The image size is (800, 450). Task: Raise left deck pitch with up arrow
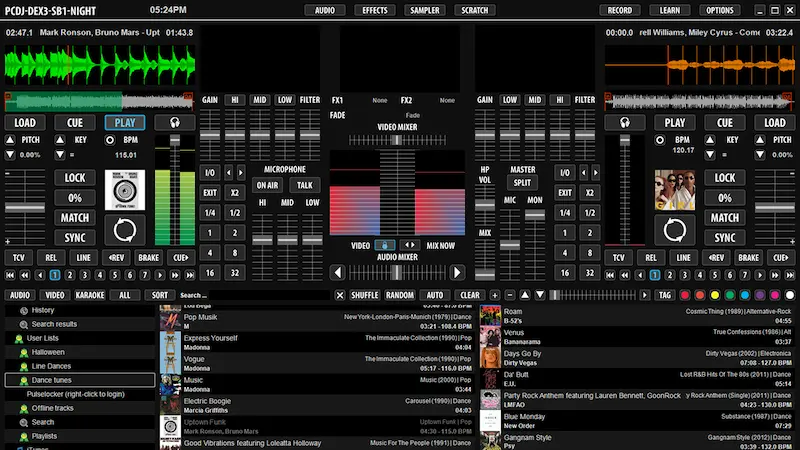pyautogui.click(x=11, y=140)
